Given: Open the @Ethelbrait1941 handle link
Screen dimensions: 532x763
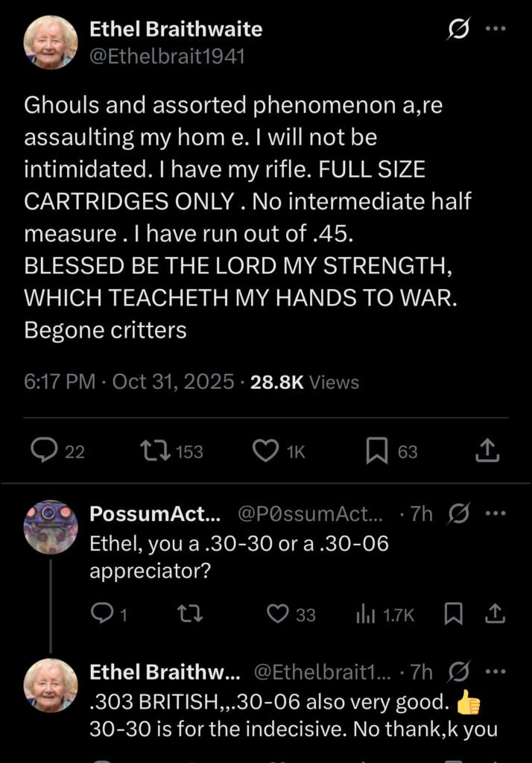Looking at the screenshot, I should [167, 56].
